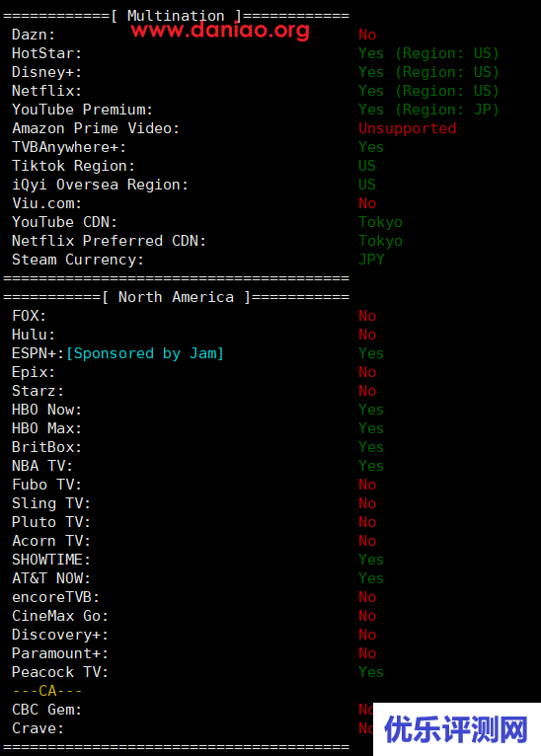
Task: Click the www.daniao.org watermark link
Action: click(x=220, y=31)
